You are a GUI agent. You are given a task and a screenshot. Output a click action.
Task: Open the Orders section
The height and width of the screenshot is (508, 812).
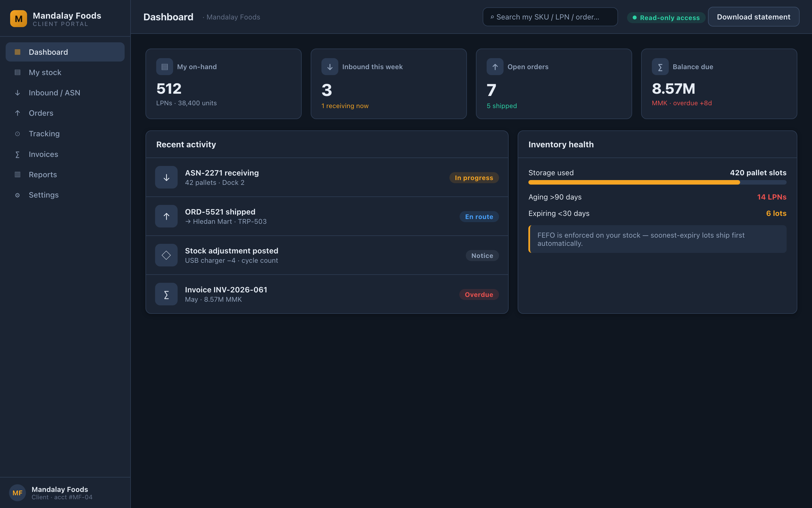[65, 113]
